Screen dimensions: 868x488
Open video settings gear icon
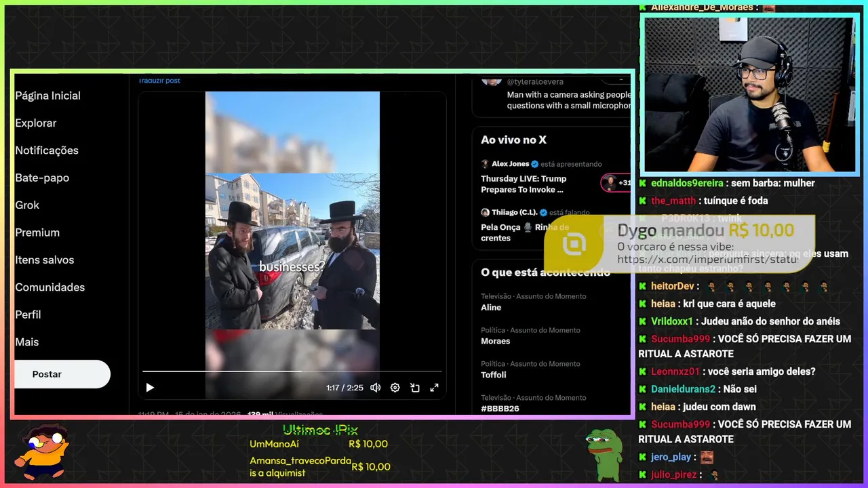tap(395, 388)
